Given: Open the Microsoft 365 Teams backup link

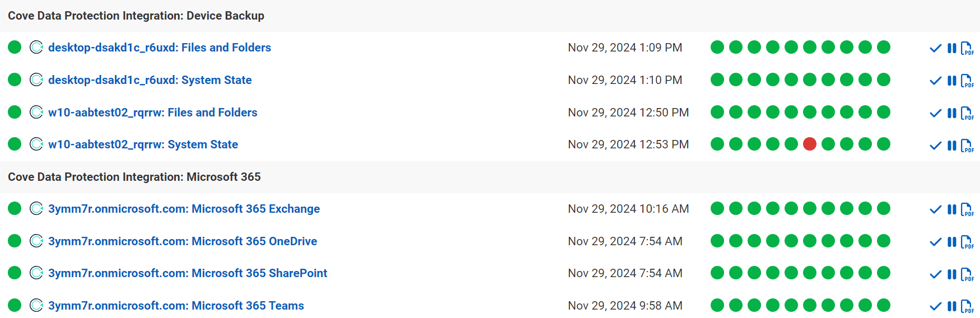Looking at the screenshot, I should (x=176, y=306).
